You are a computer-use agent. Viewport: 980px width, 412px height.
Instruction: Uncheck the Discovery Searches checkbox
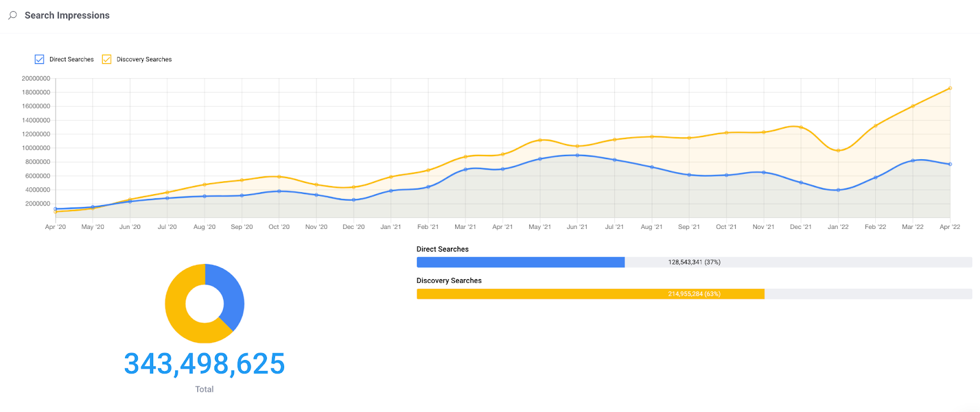(x=107, y=59)
